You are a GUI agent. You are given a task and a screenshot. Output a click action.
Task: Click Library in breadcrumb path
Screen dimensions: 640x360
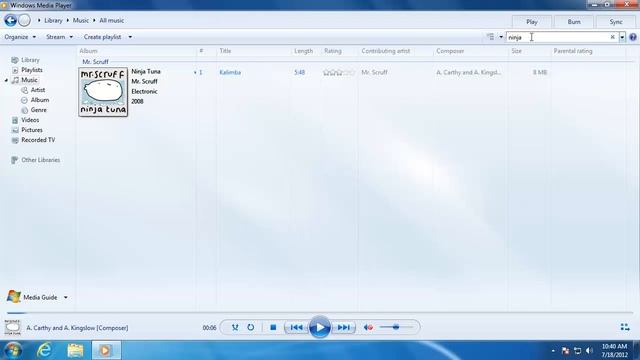click(53, 20)
